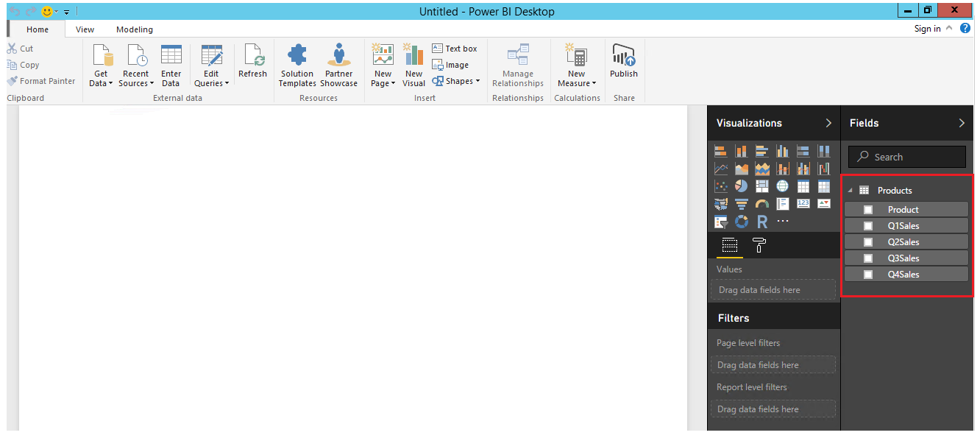Collapse the ribbon with caret
The height and width of the screenshot is (438, 980).
coord(949,28)
